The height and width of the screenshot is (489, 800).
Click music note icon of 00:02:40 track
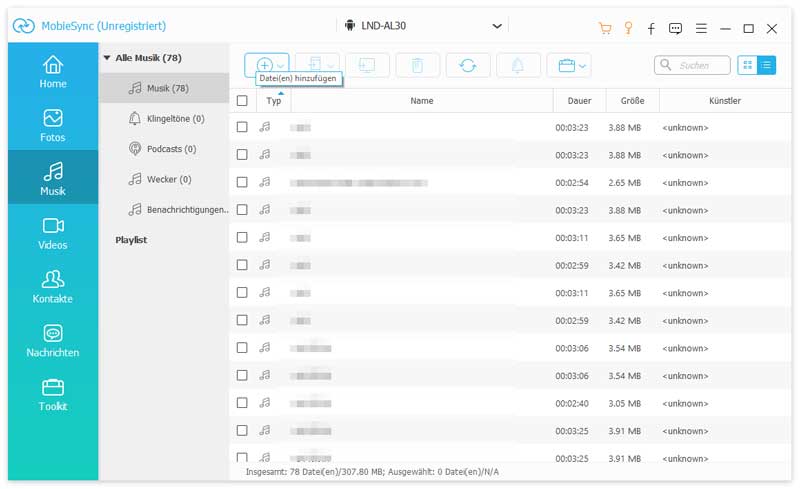264,403
